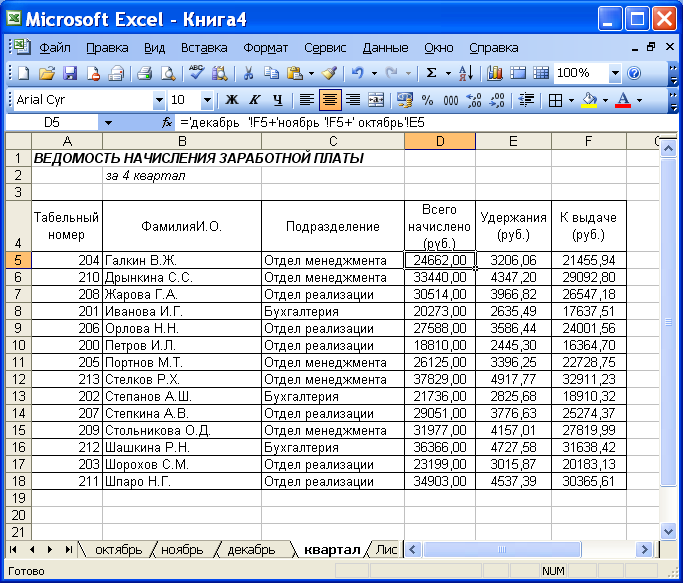
Task: Cut selection with scissors icon
Action: point(248,73)
